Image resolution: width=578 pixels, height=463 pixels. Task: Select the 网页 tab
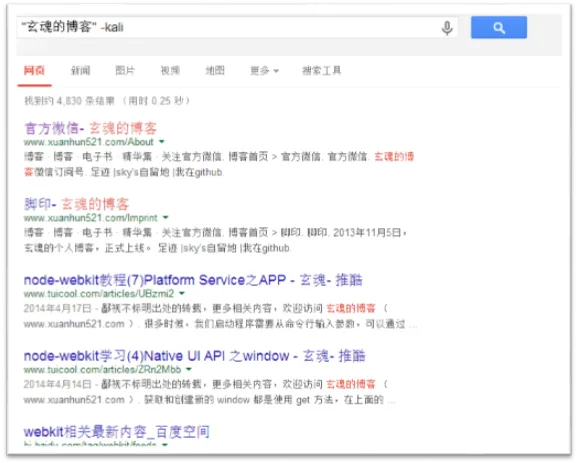34,70
